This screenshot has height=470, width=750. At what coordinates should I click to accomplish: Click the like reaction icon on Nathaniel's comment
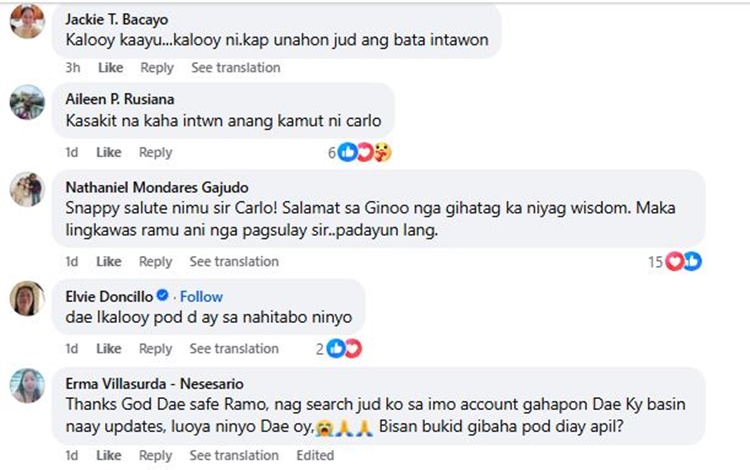pyautogui.click(x=693, y=262)
